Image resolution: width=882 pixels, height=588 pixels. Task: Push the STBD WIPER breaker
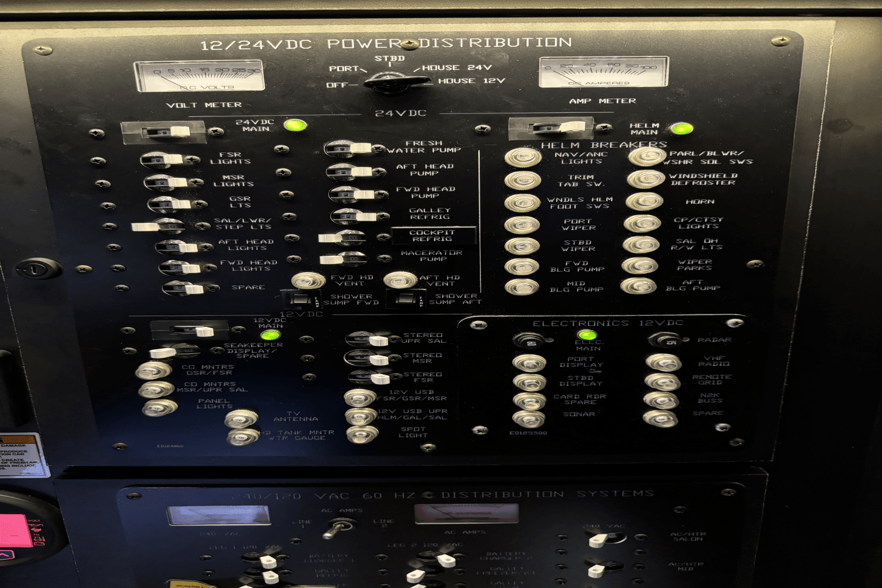click(522, 245)
